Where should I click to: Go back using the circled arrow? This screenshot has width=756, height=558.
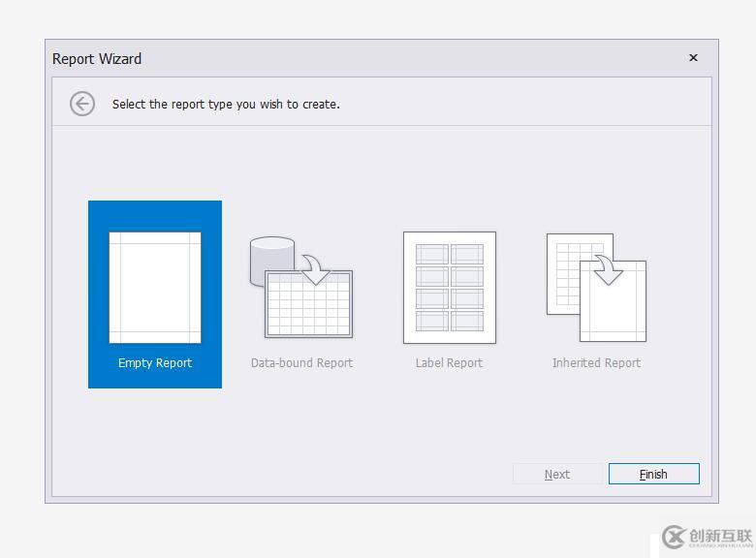82,104
